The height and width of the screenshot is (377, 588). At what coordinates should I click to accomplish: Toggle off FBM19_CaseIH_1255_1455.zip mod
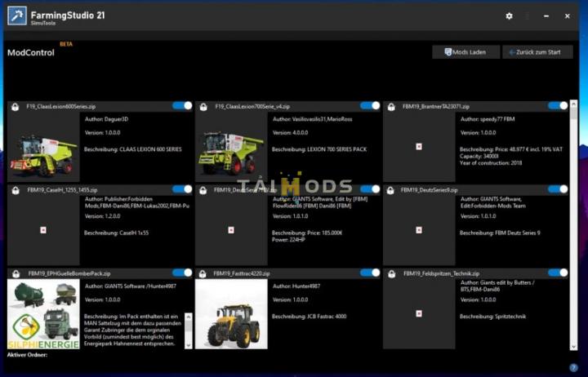point(182,189)
